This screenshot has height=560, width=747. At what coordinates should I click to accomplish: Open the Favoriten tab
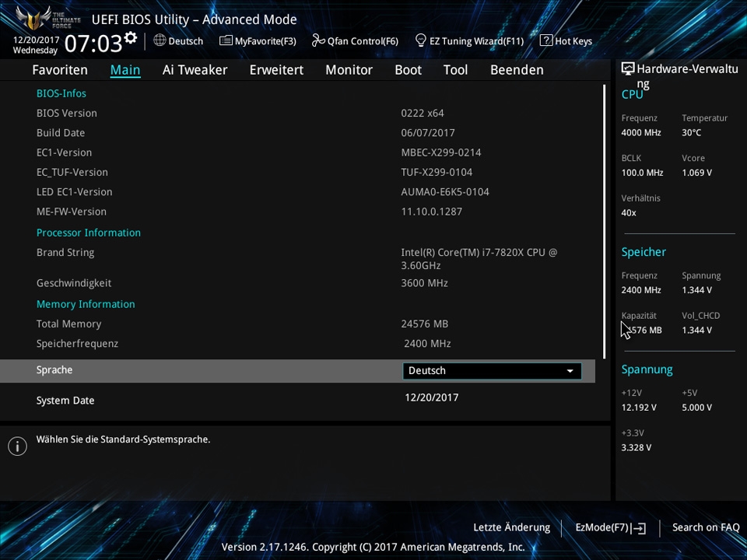[60, 70]
